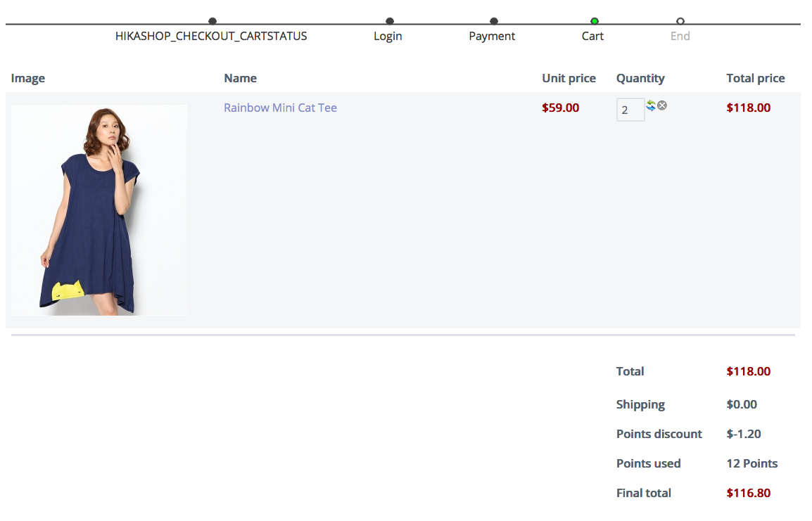This screenshot has width=812, height=521.
Task: Click the dot above HIKASHOP_CHECKOUT_CARTSTATUS
Action: tap(212, 21)
